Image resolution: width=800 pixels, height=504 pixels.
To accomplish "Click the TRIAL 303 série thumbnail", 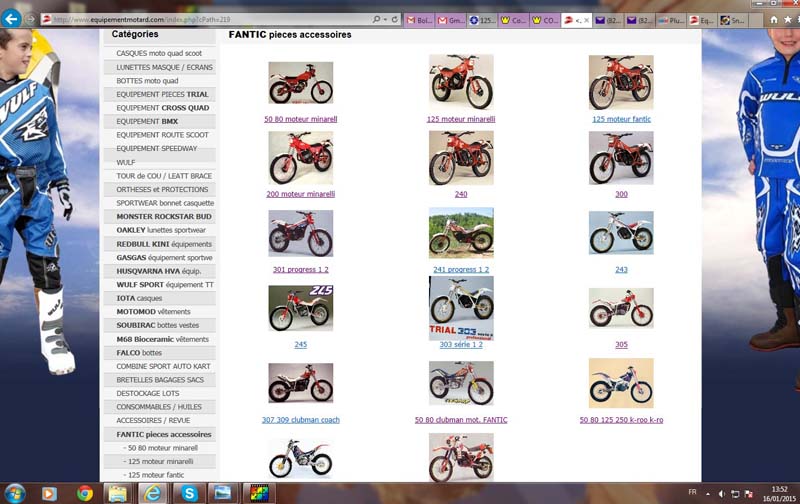I will point(461,308).
